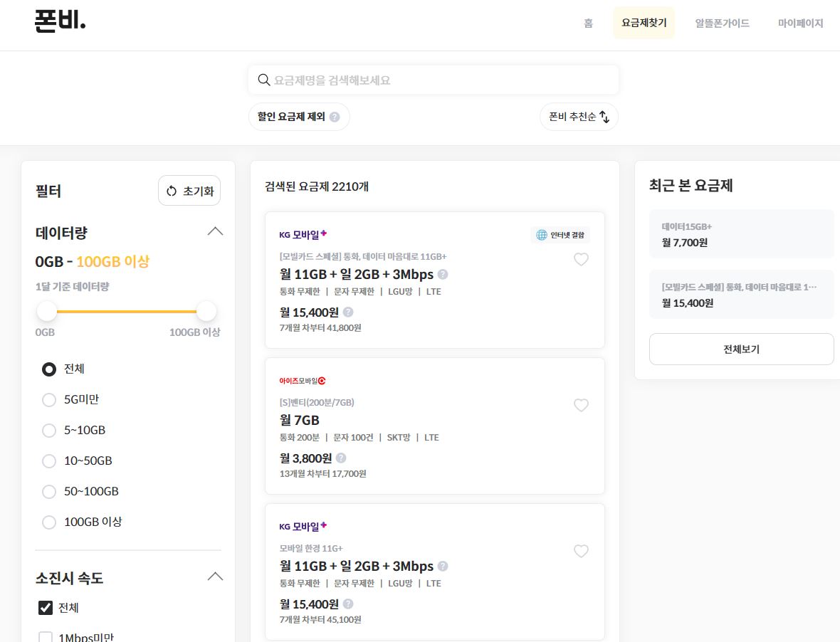The image size is (840, 642).
Task: Open the 알뜰폰가이드 menu
Action: 722,23
